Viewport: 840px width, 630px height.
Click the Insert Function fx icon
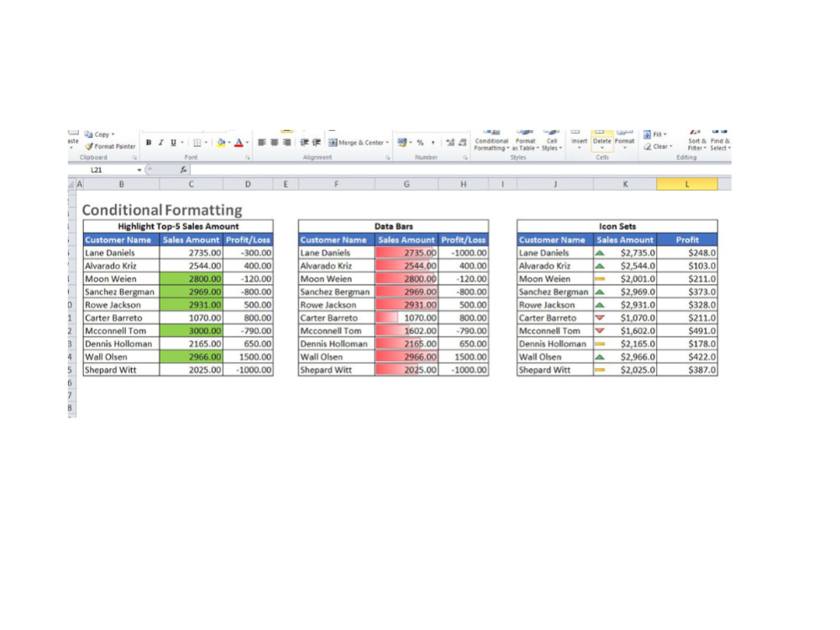pos(183,170)
